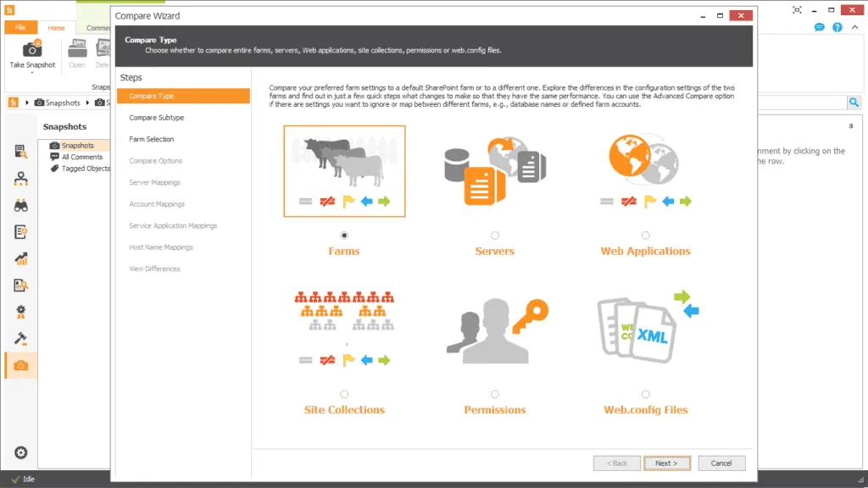The image size is (868, 488).
Task: Go to the Compare Subtype step
Action: [x=157, y=118]
